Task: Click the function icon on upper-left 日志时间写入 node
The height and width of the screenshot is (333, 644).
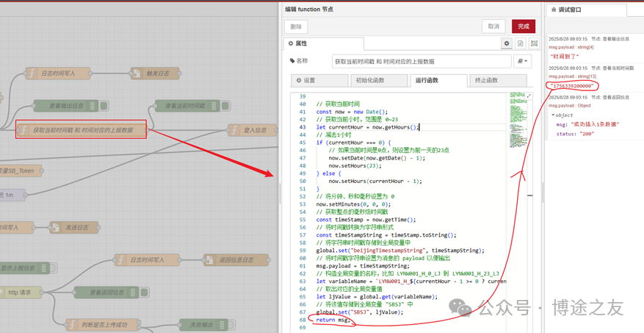Action: pos(32,74)
